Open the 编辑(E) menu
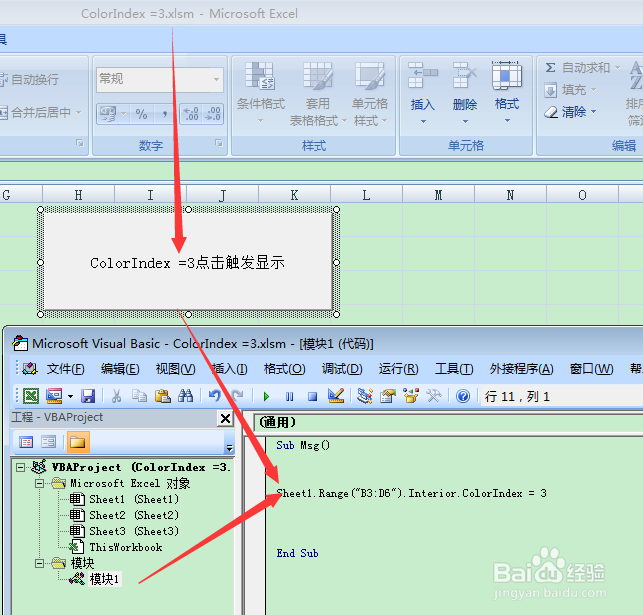This screenshot has width=643, height=615. tap(120, 369)
